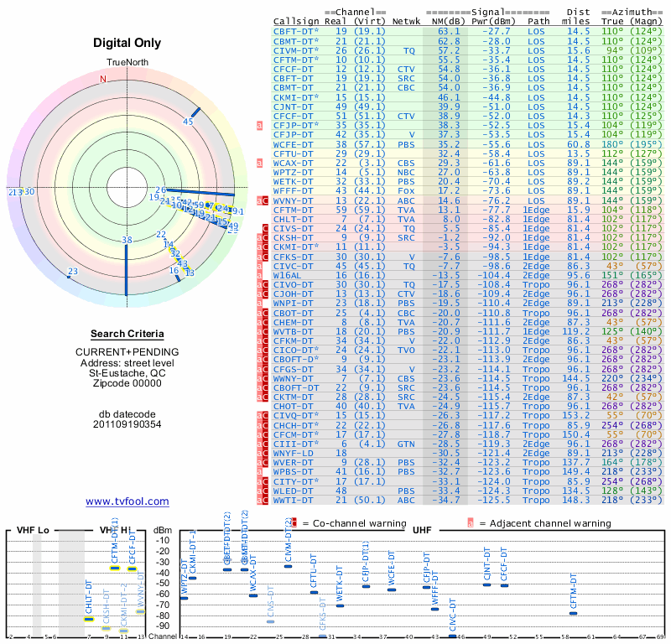Click the CFKM-DT callsign

(x=293, y=341)
